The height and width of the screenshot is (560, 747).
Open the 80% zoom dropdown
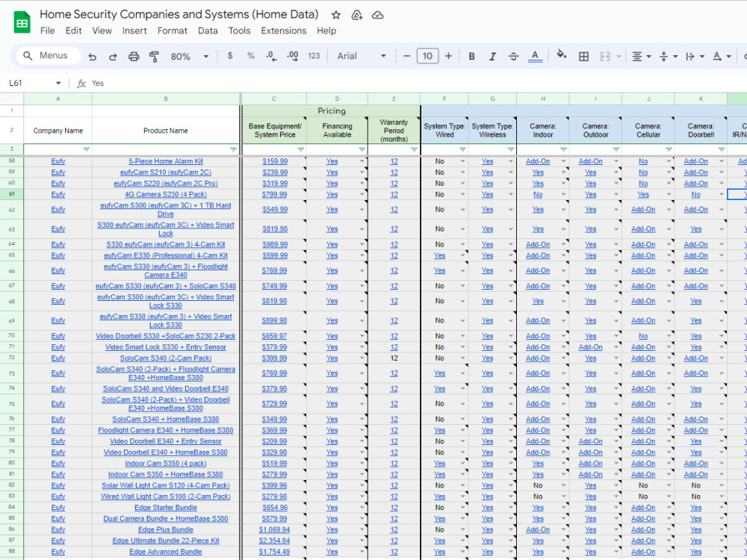click(190, 57)
